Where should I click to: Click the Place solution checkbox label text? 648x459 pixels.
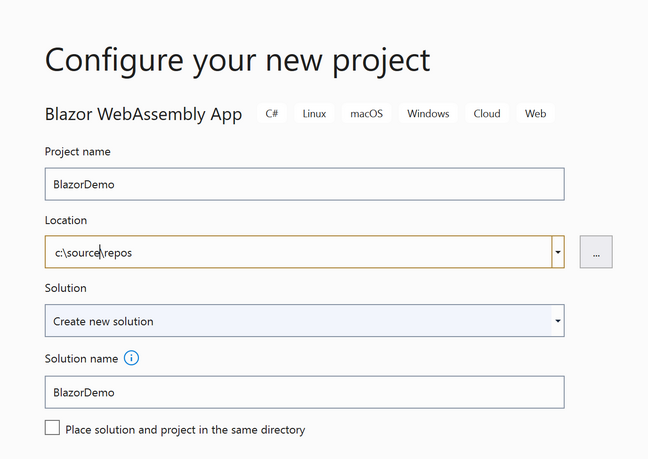click(x=185, y=430)
